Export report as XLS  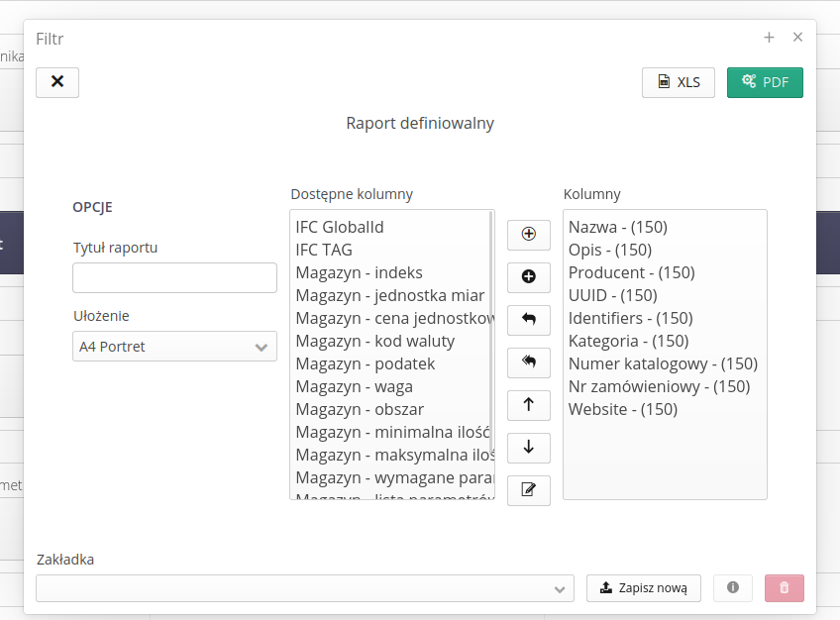click(679, 82)
